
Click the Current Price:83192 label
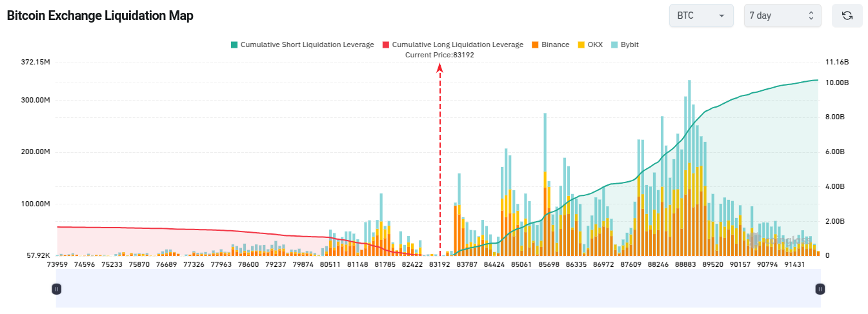click(x=439, y=55)
